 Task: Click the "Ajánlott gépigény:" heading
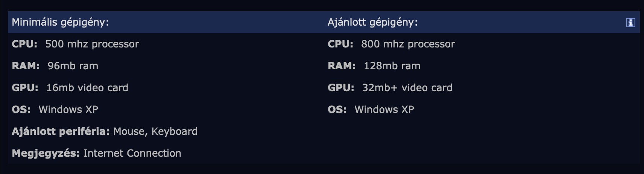pyautogui.click(x=372, y=22)
